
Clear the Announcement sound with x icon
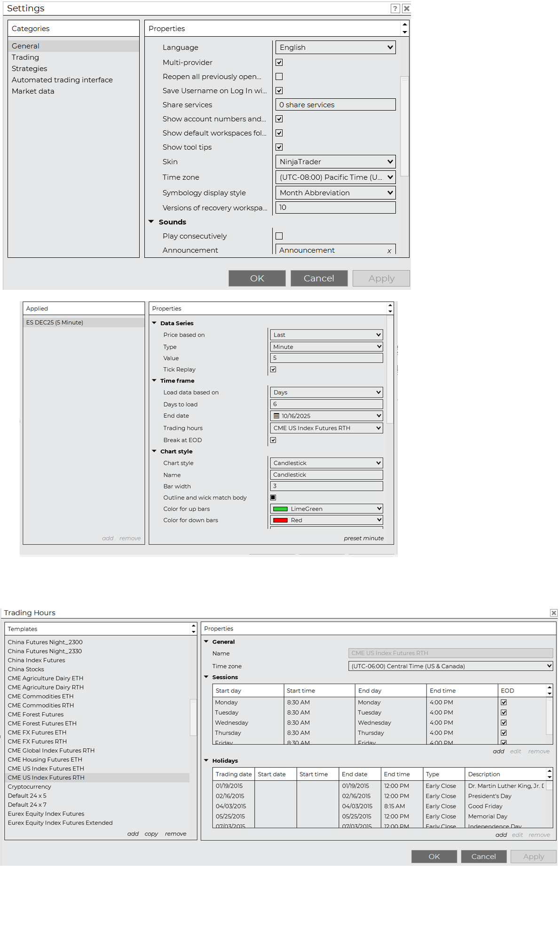pos(389,251)
